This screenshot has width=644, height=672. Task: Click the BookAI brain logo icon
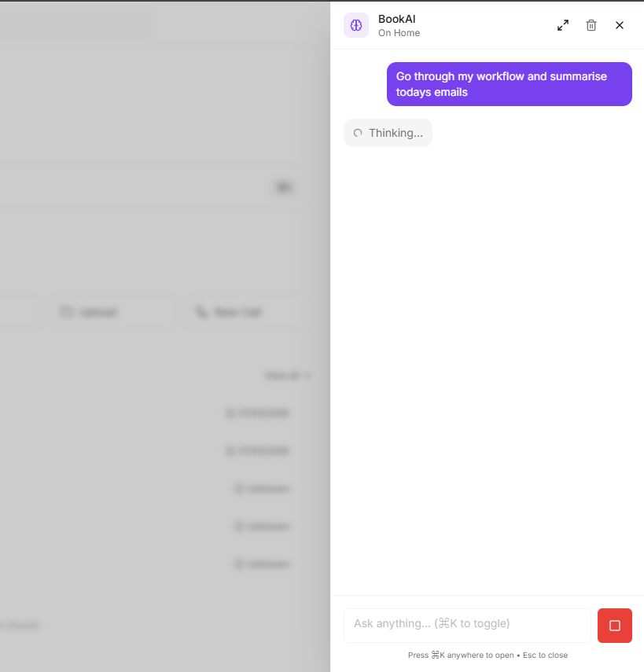tap(356, 25)
